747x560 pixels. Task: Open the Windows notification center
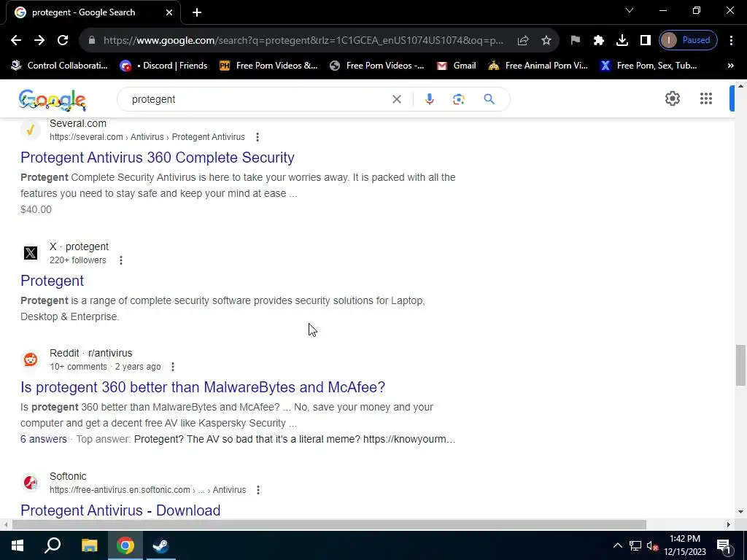click(x=724, y=545)
